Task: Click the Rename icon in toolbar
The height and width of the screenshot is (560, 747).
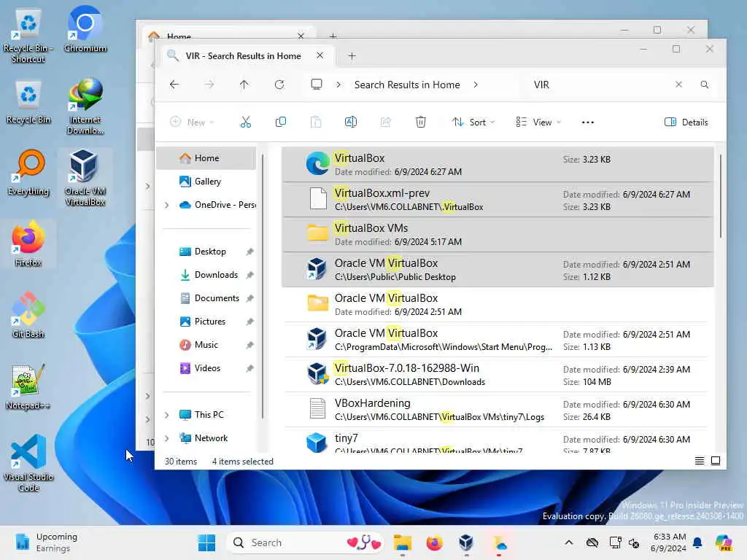Action: (351, 122)
